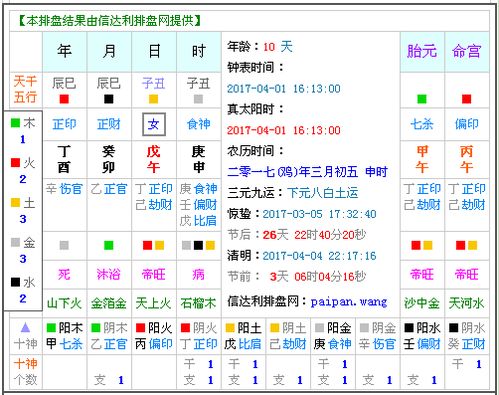Click the 命宫 column header

click(467, 52)
